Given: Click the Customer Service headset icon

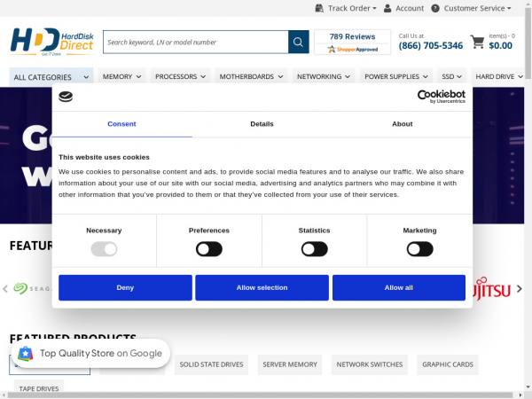Looking at the screenshot, I should tap(434, 8).
